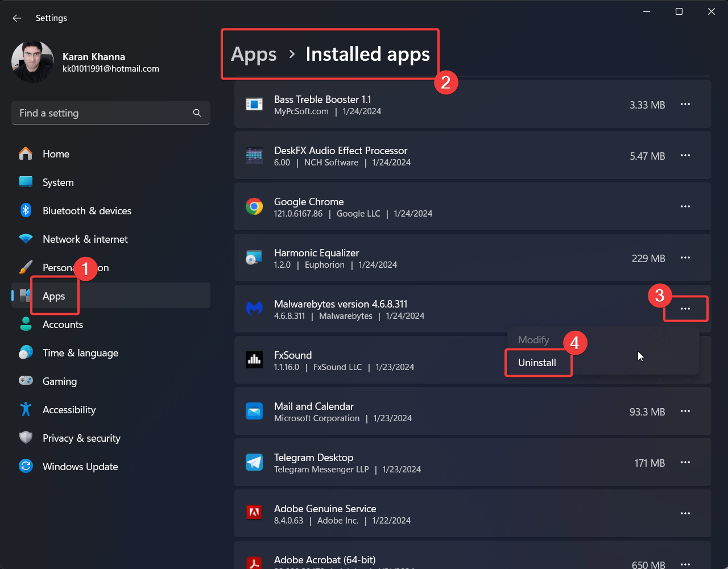This screenshot has height=569, width=728.
Task: Click the Personalization paintbrush icon
Action: click(26, 267)
